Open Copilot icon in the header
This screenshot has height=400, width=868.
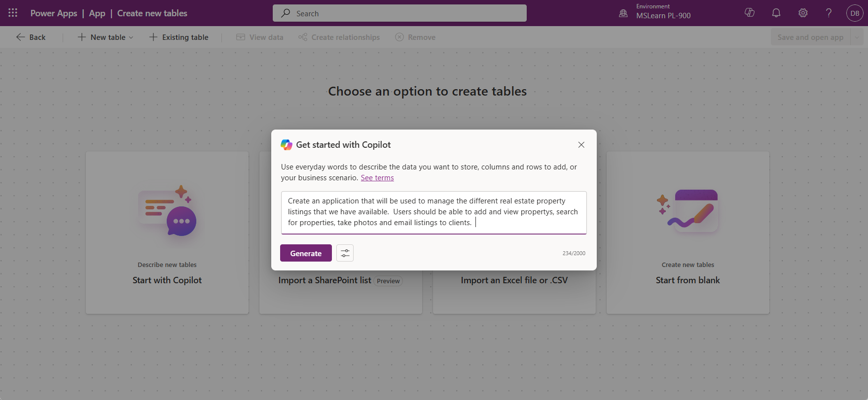tap(750, 13)
